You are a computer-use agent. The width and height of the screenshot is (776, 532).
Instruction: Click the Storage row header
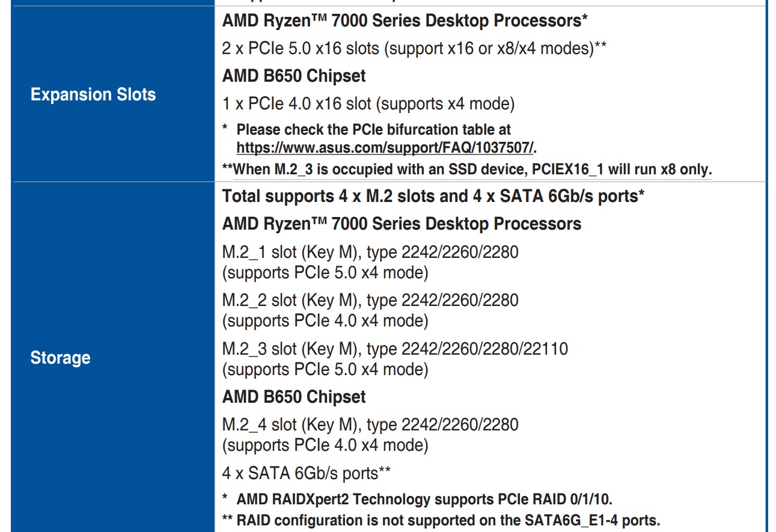click(x=60, y=358)
